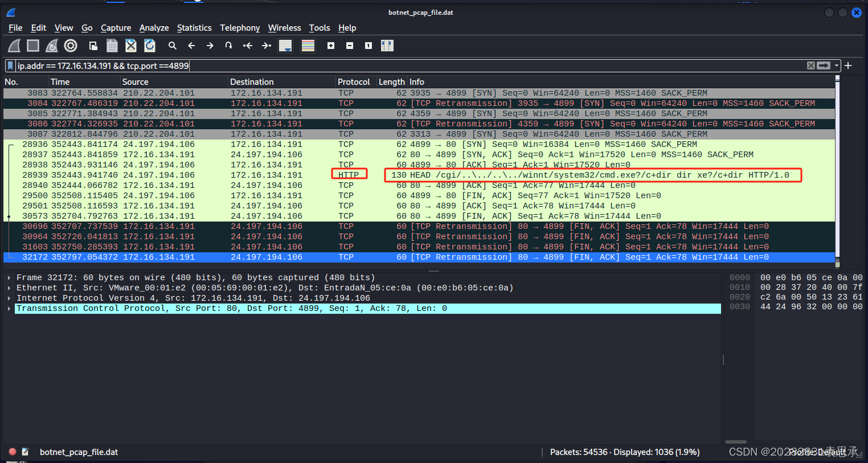868x463 pixels.
Task: Select packet 3083 SYN row
Action: (x=419, y=93)
